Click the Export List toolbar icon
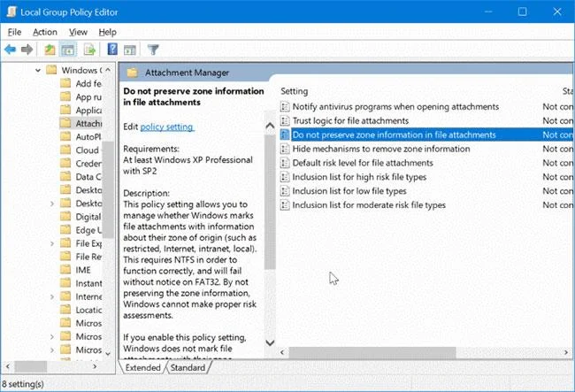 click(x=89, y=50)
